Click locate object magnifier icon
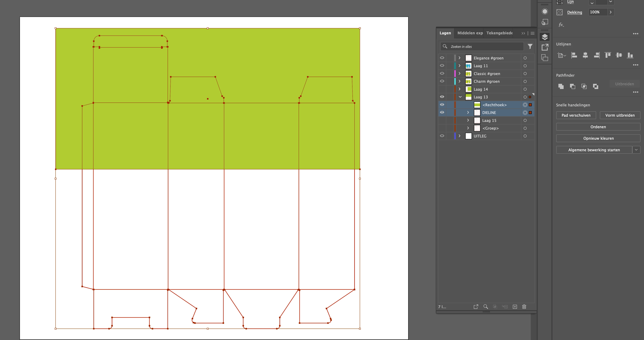This screenshot has height=340, width=644. pos(485,307)
